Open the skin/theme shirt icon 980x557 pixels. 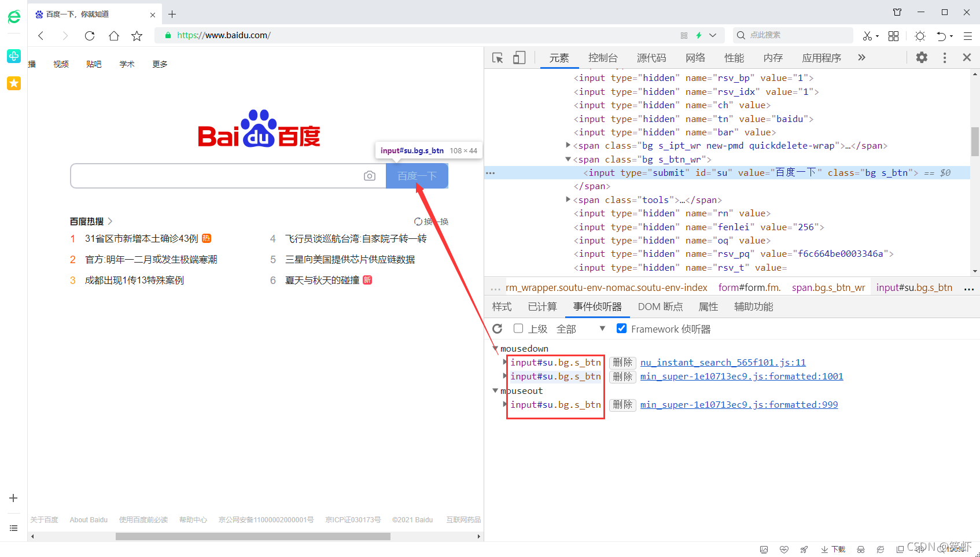(897, 12)
